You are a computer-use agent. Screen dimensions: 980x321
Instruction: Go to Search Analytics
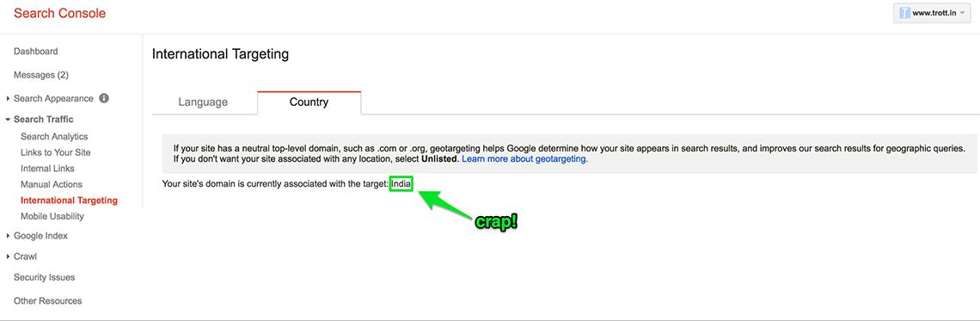point(54,137)
